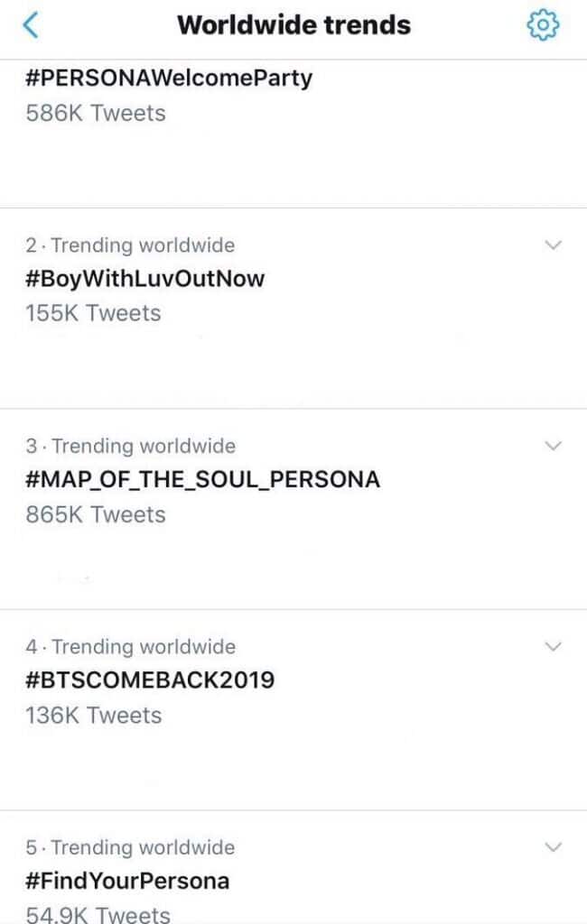Select the 136K Tweets count
587x924 pixels.
pyautogui.click(x=93, y=715)
